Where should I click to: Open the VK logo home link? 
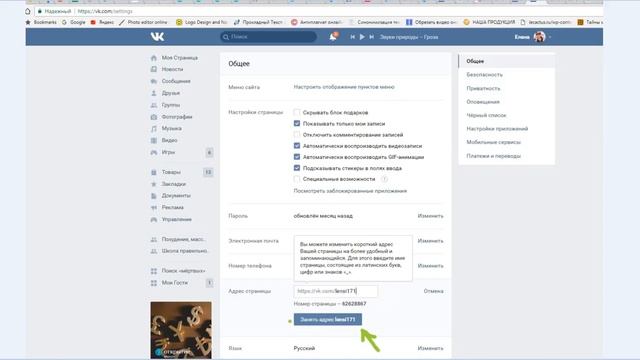[157, 37]
